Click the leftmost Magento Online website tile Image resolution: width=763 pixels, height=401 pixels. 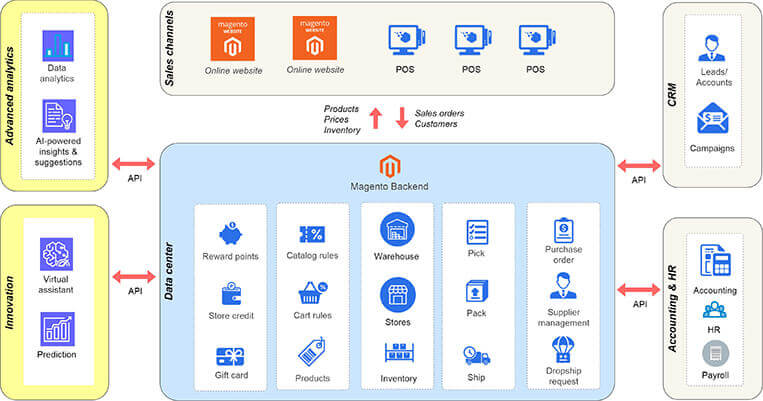click(x=233, y=39)
